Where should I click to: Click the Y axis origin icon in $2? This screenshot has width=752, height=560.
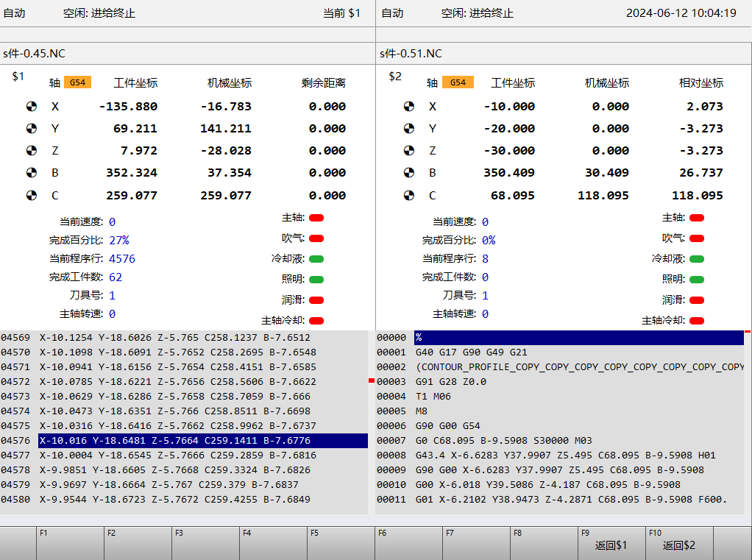tap(408, 129)
